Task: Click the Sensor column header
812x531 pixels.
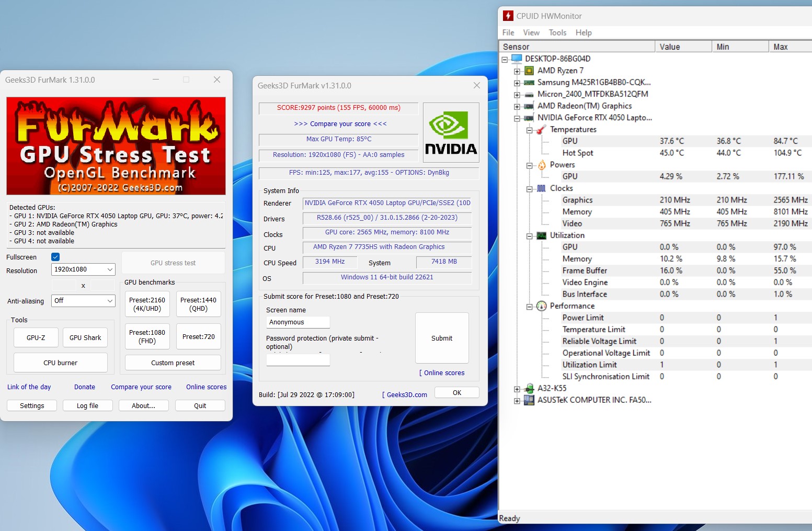Action: [577, 47]
